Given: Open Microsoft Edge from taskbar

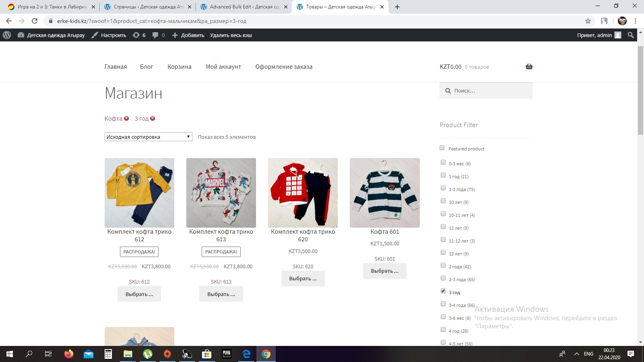Looking at the screenshot, I should point(246,354).
